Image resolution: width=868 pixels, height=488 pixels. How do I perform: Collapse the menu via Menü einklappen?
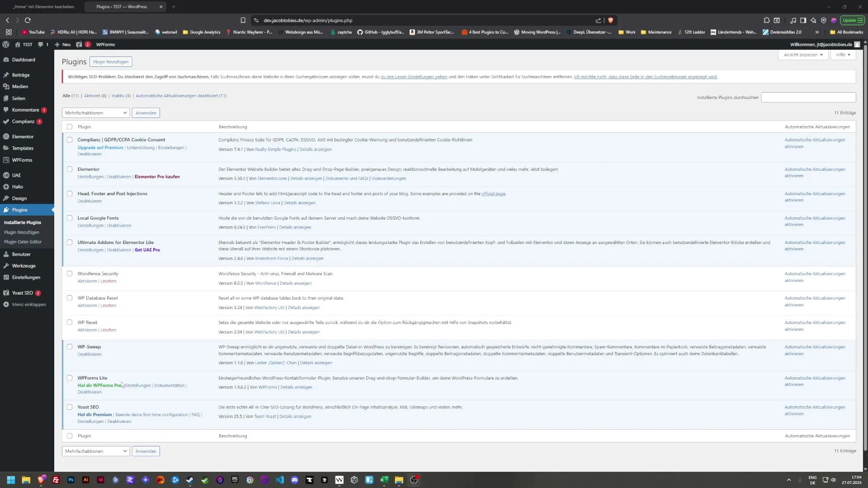click(29, 304)
